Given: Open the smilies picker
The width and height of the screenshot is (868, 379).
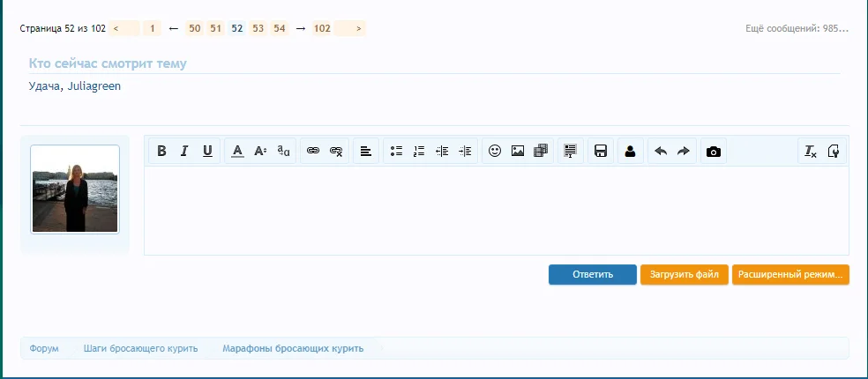Looking at the screenshot, I should (x=495, y=151).
